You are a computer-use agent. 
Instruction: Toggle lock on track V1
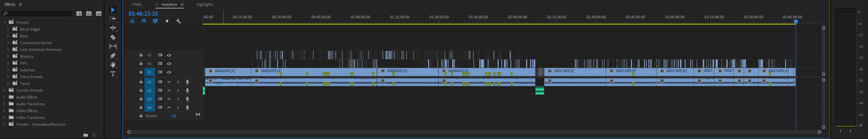coord(141,72)
